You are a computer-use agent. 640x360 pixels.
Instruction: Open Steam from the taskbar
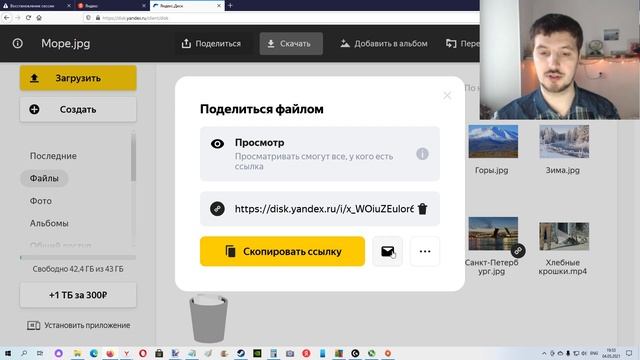(240, 353)
